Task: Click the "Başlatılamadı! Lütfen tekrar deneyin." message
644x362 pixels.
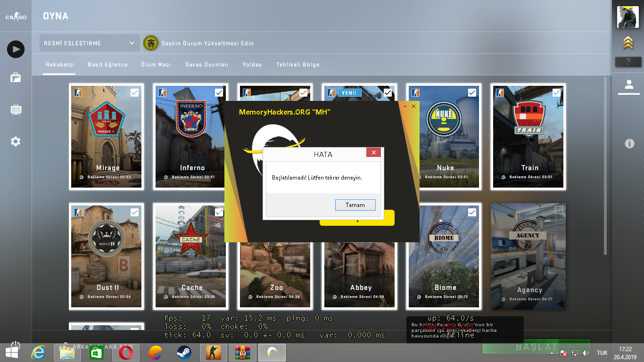Action: coord(317,178)
